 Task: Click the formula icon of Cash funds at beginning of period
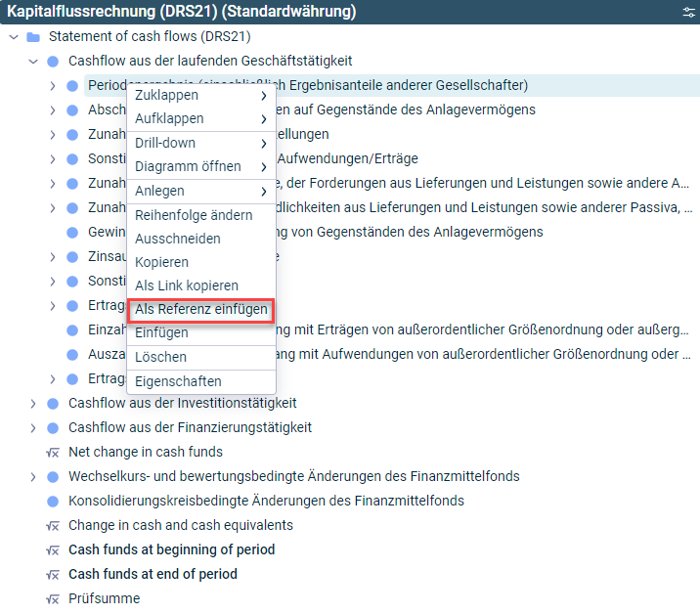(x=53, y=550)
